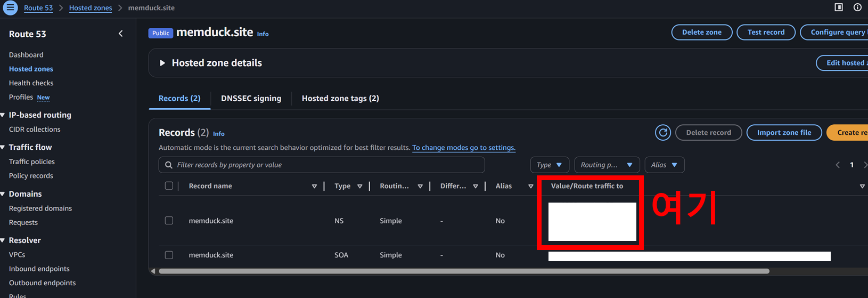Open Traffic policies in sidebar
The width and height of the screenshot is (868, 298).
(x=32, y=162)
